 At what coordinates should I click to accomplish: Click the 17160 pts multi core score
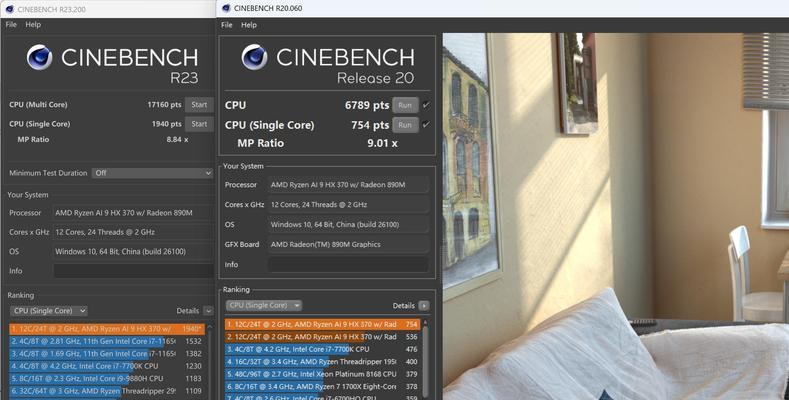[x=164, y=105]
